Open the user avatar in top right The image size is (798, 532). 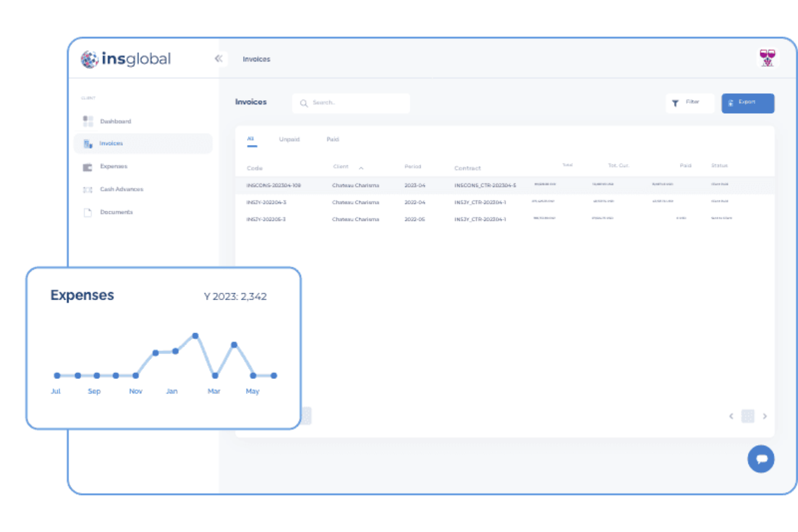[767, 58]
